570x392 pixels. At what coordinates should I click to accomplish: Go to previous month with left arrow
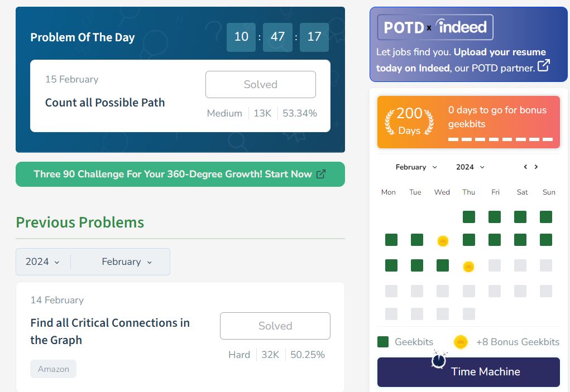tap(525, 167)
